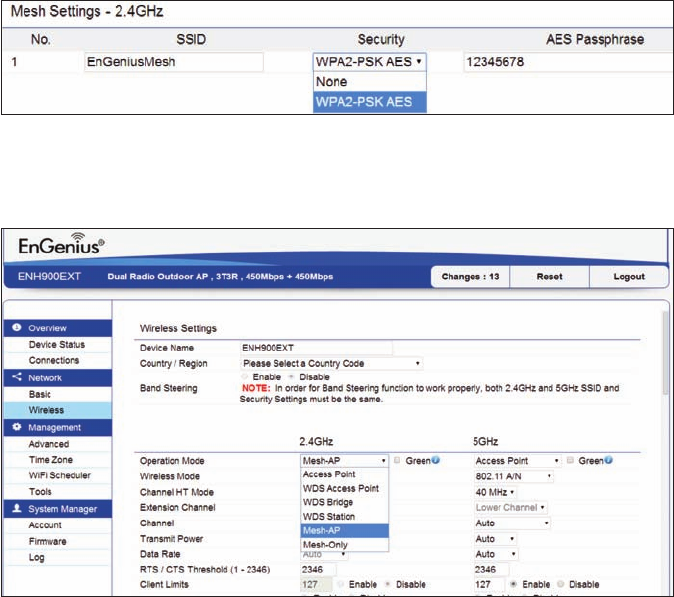
Task: Click the page vertical scrollbar
Action: (665, 352)
